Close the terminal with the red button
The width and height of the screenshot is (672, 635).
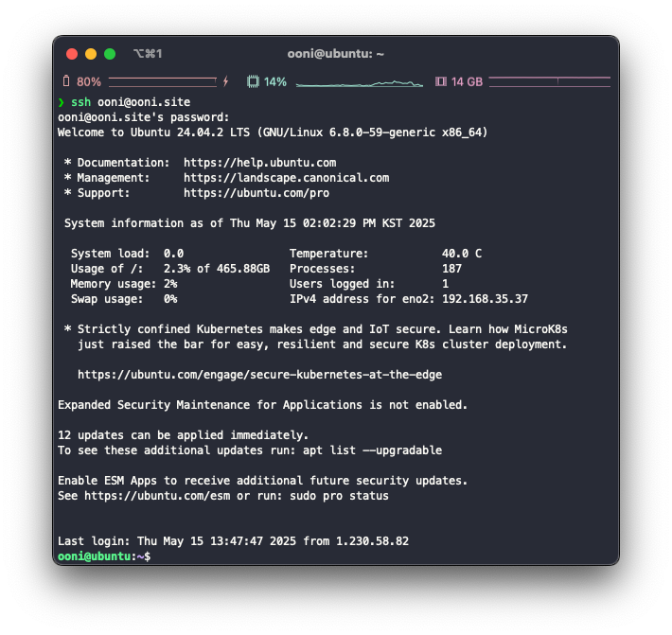pos(72,54)
